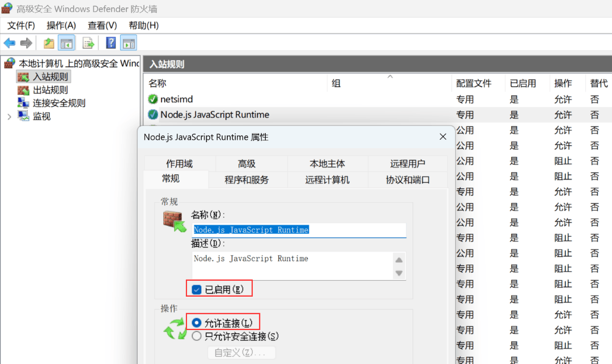Viewport: 612px width, 364px height.
Task: Switch to the 程序和服务 tab
Action: point(246,179)
